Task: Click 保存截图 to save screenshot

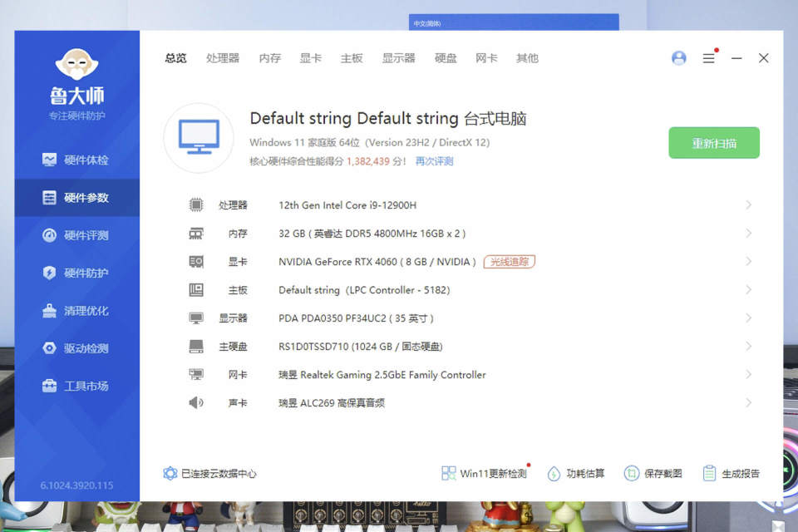Action: (653, 474)
